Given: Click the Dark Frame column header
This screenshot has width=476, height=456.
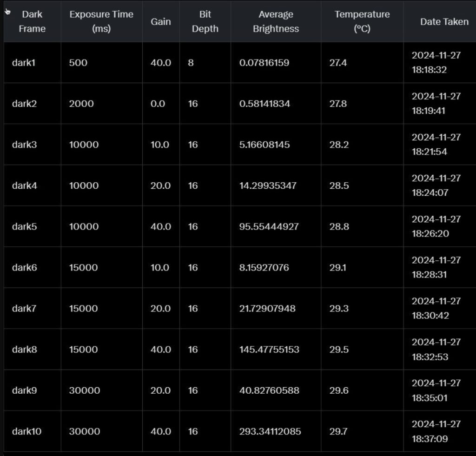Looking at the screenshot, I should (32, 21).
